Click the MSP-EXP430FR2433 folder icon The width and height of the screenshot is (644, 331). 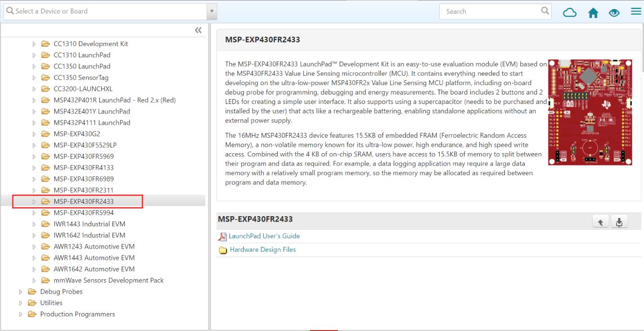click(45, 201)
